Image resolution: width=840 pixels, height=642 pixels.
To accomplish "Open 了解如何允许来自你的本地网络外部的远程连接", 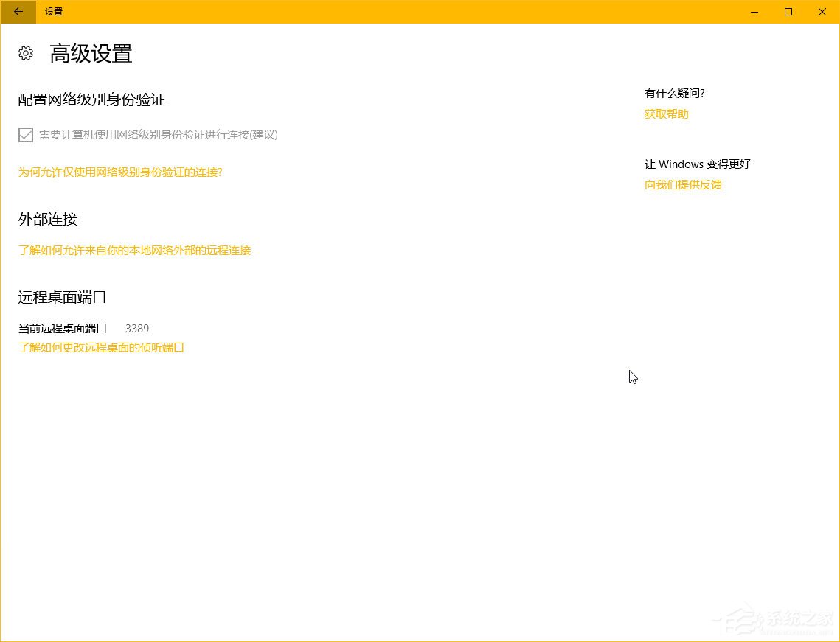I will coord(134,251).
